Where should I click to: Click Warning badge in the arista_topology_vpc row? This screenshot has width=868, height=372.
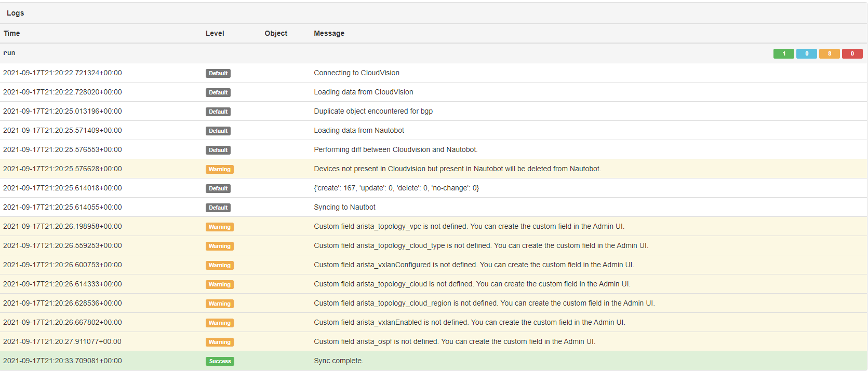(220, 227)
